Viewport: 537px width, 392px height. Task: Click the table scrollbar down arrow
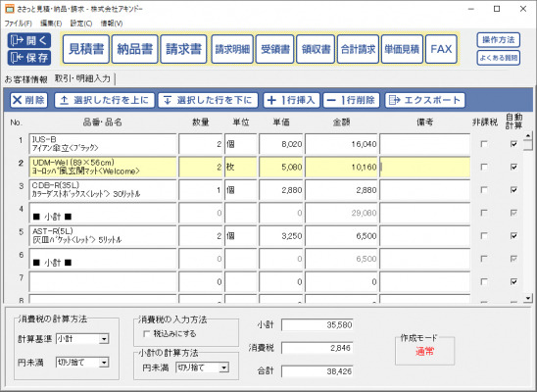point(528,298)
